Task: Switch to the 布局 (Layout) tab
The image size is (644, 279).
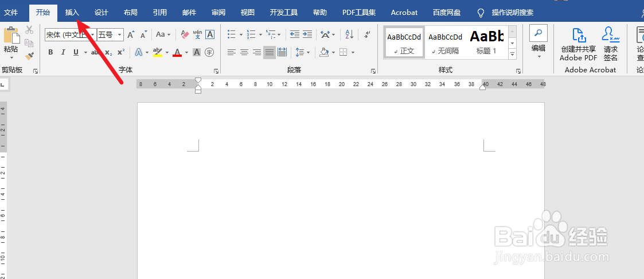Action: (x=130, y=12)
